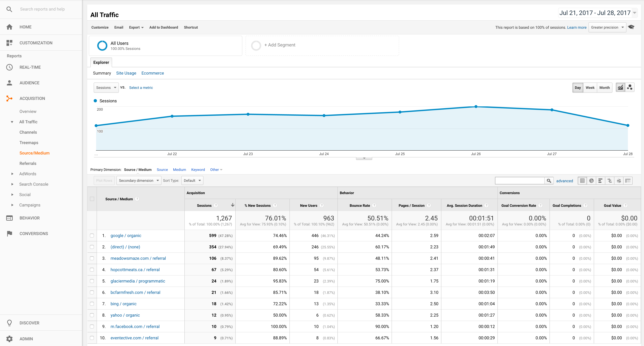Image resolution: width=644 pixels, height=346 pixels.
Task: Switch table to pie chart percentage view
Action: point(591,181)
